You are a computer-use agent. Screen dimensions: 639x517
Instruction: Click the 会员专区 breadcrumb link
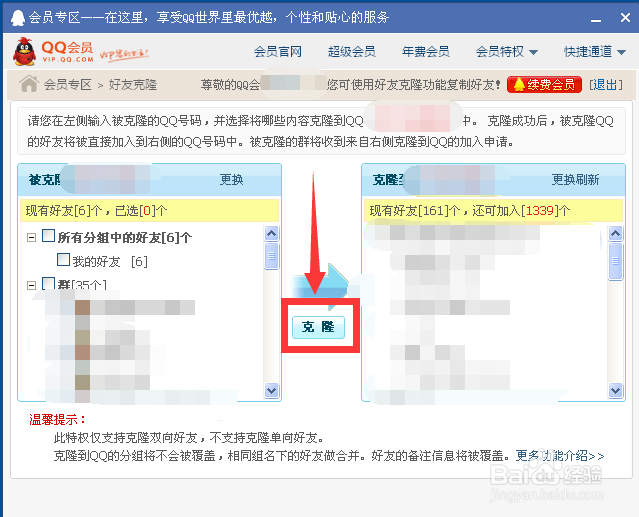68,85
